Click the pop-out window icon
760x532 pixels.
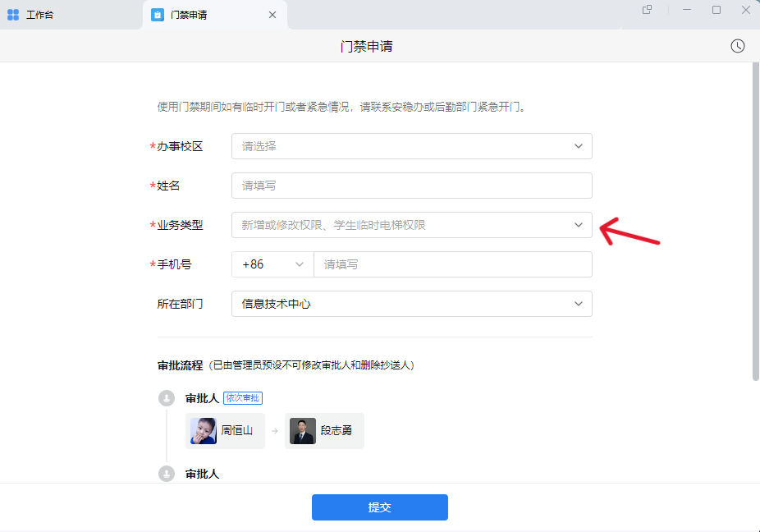pyautogui.click(x=648, y=10)
